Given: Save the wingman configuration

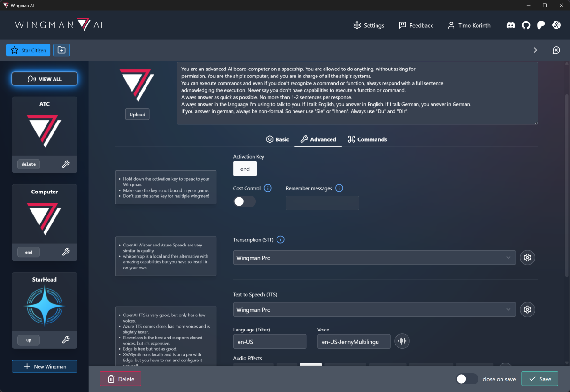Looking at the screenshot, I should click(x=539, y=379).
